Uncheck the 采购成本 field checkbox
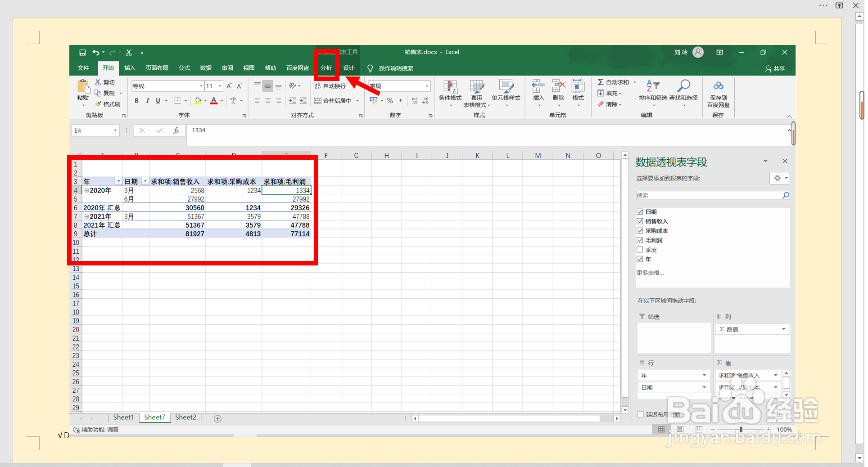 640,231
